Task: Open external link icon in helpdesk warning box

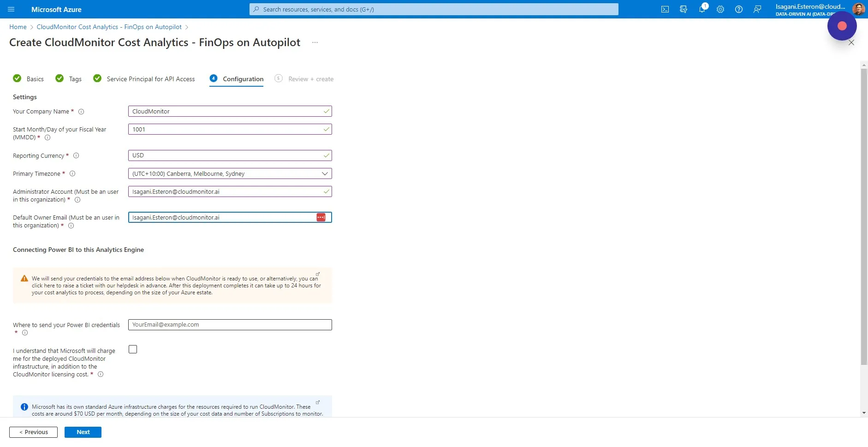Action: tap(318, 274)
